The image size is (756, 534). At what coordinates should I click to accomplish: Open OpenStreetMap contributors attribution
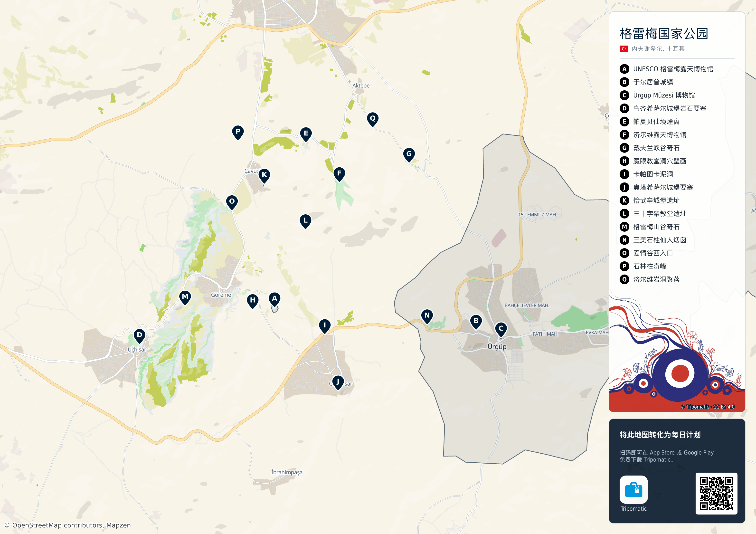[x=67, y=525]
